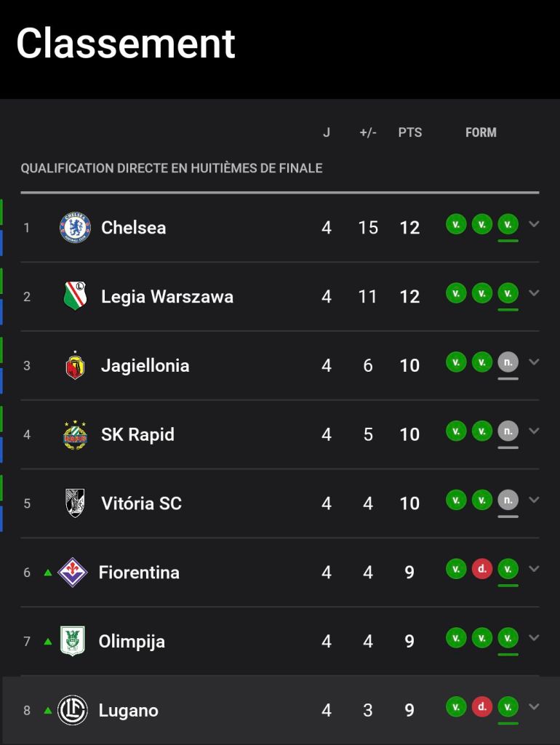This screenshot has width=560, height=745.
Task: Click the FORM column header
Action: click(x=481, y=132)
